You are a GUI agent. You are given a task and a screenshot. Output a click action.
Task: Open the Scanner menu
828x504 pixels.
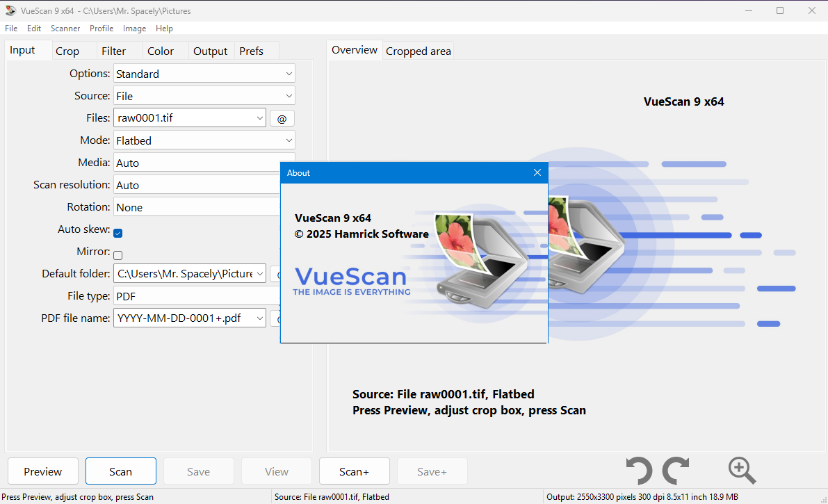click(65, 29)
